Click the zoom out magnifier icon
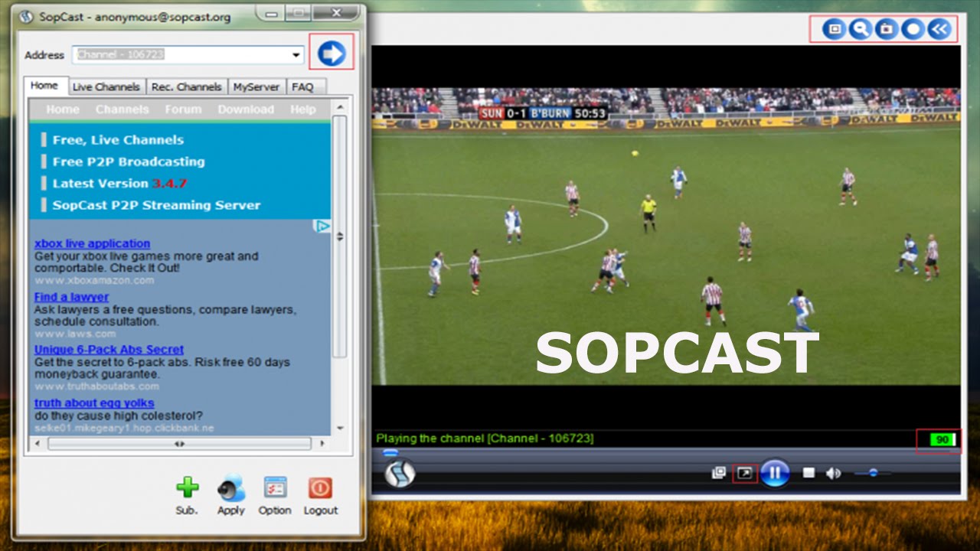The width and height of the screenshot is (980, 551). [x=861, y=29]
